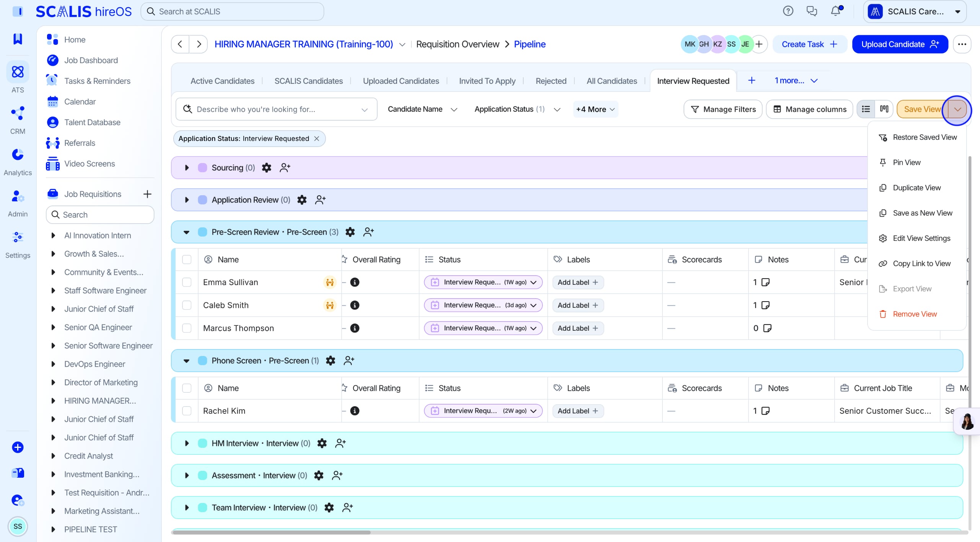Add label to Emma Sullivan
The width and height of the screenshot is (980, 542).
[x=578, y=282]
